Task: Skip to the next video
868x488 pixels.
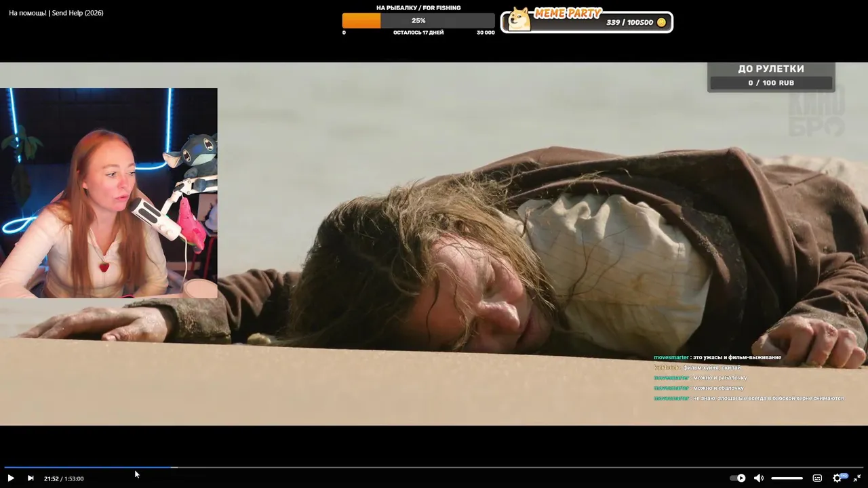Action: pyautogui.click(x=30, y=478)
